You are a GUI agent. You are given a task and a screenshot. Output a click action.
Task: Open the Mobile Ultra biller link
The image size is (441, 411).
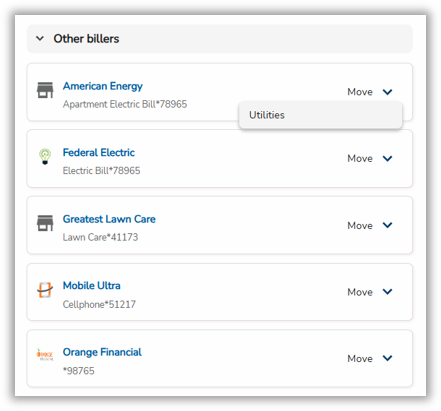coord(92,286)
